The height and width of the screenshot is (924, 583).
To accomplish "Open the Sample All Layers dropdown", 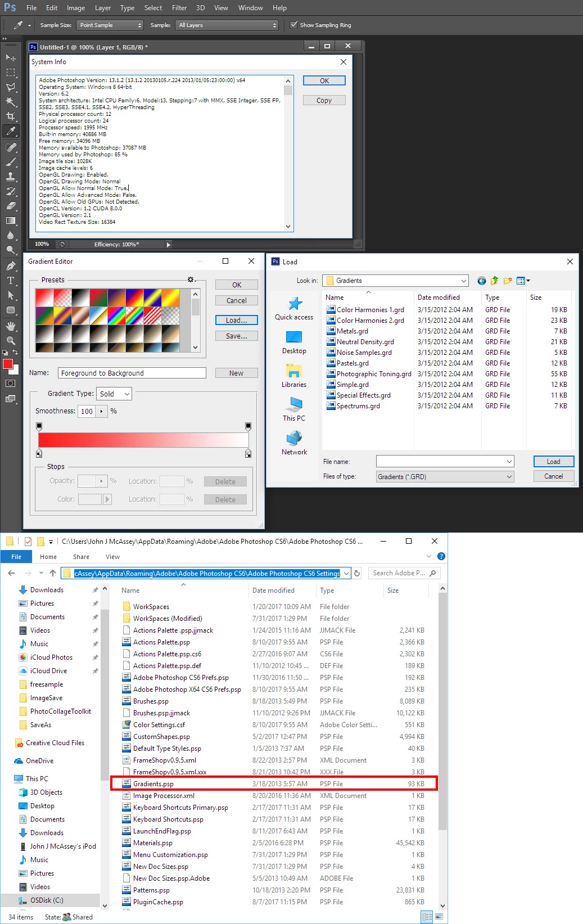I will coord(227,25).
